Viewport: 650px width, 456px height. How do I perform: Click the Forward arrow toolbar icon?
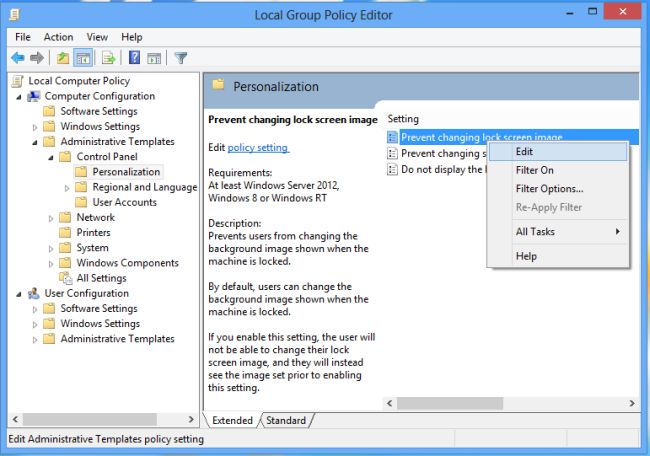click(37, 58)
